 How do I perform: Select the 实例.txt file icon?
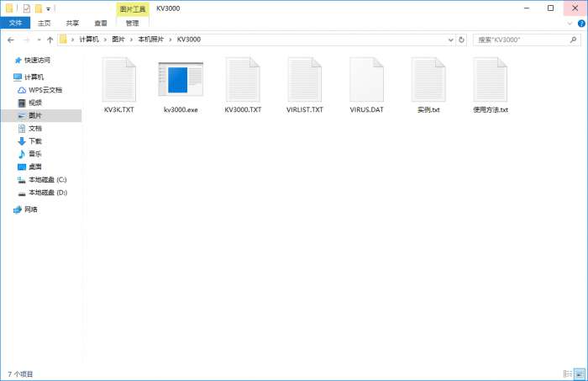428,80
